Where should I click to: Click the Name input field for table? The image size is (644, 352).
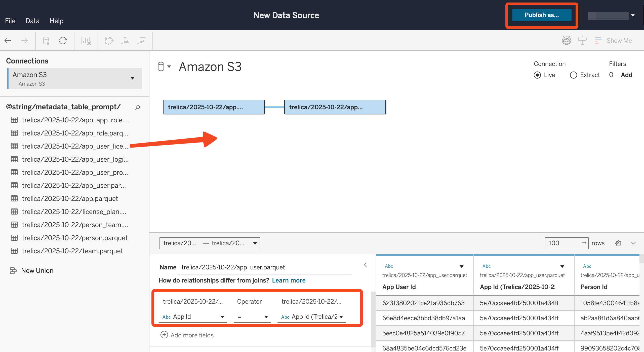pos(265,267)
